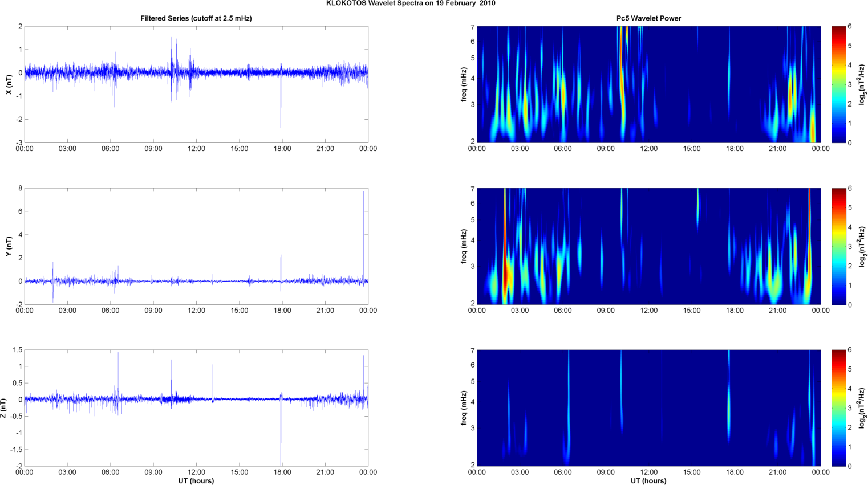
Task: Click the Z (nT) axis label
Action: [x=4, y=408]
